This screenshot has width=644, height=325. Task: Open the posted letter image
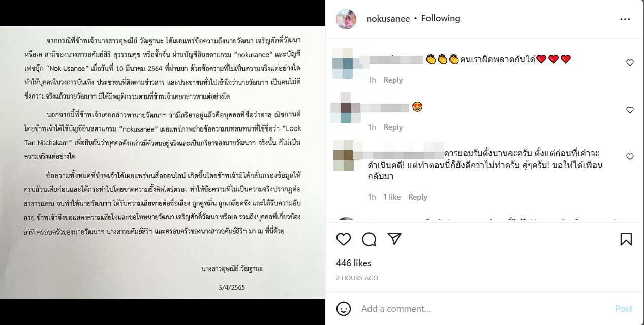click(163, 162)
